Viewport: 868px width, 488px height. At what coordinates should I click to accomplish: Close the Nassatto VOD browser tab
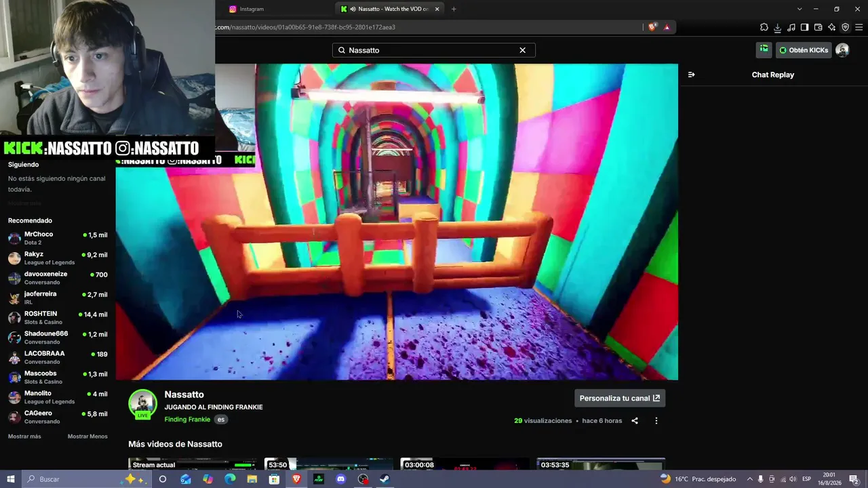[x=437, y=9]
